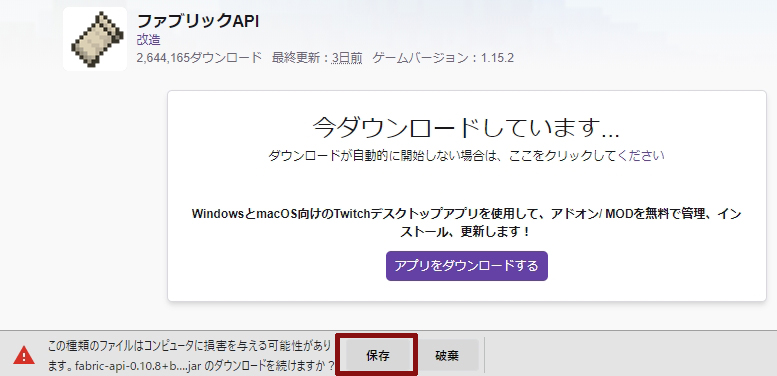The height and width of the screenshot is (376, 777).
Task: Click the 2,644,165ダウンロード count text
Action: [x=199, y=58]
